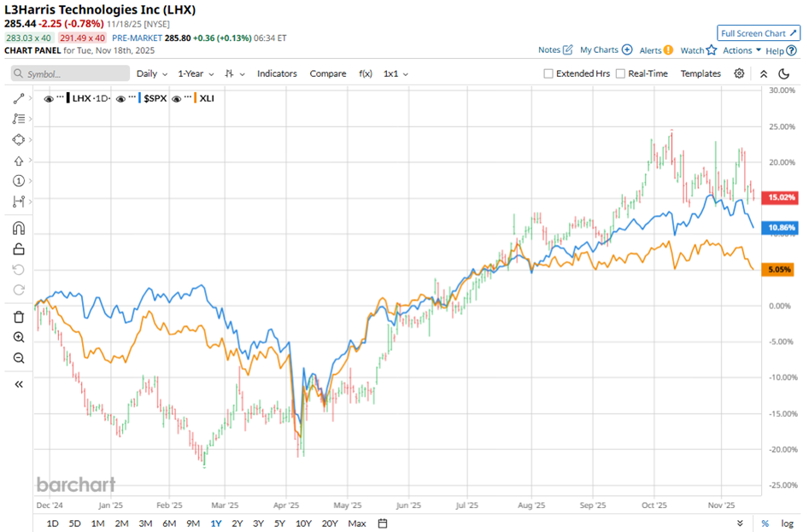Open the Notes link

click(549, 50)
